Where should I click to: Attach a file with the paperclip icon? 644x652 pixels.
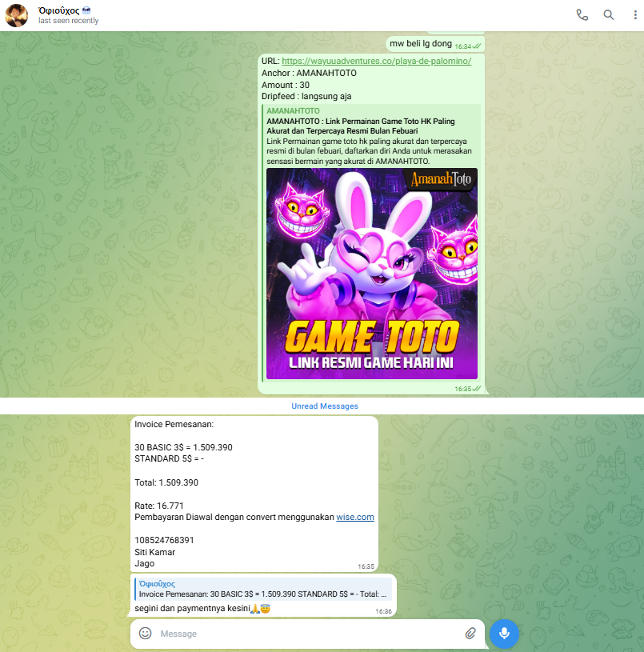[470, 633]
